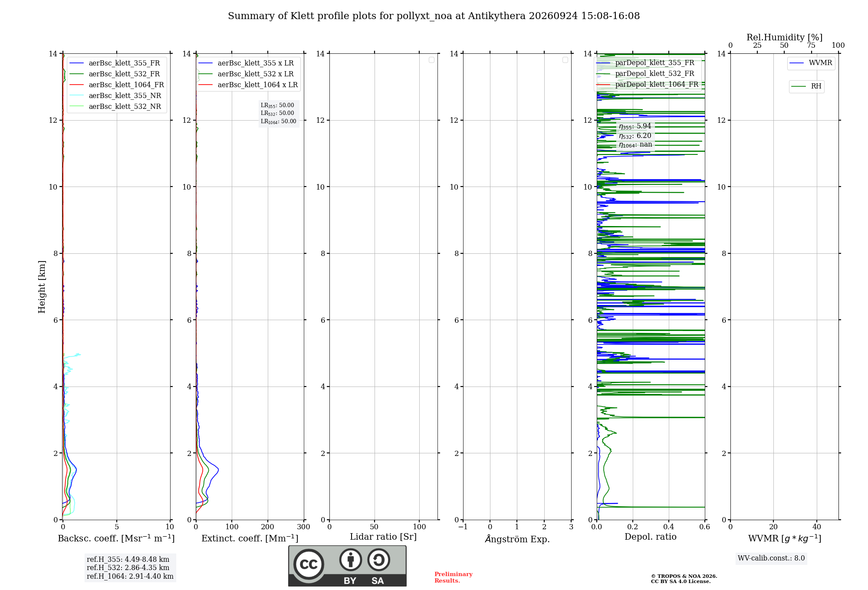The image size is (868, 590).
Task: Select the parDepol_klett_355_FR legend label
Action: coord(654,63)
